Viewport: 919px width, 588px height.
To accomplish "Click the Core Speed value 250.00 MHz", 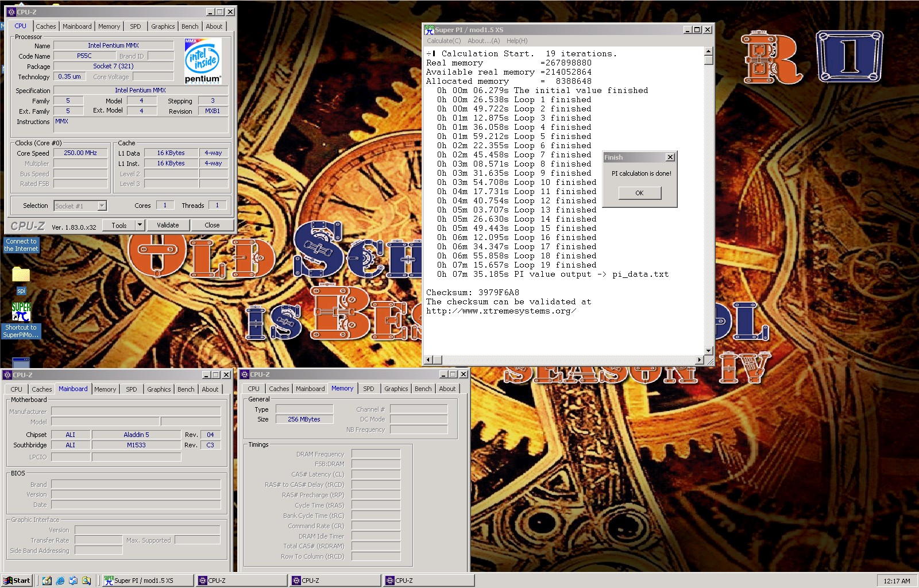I will click(x=80, y=153).
